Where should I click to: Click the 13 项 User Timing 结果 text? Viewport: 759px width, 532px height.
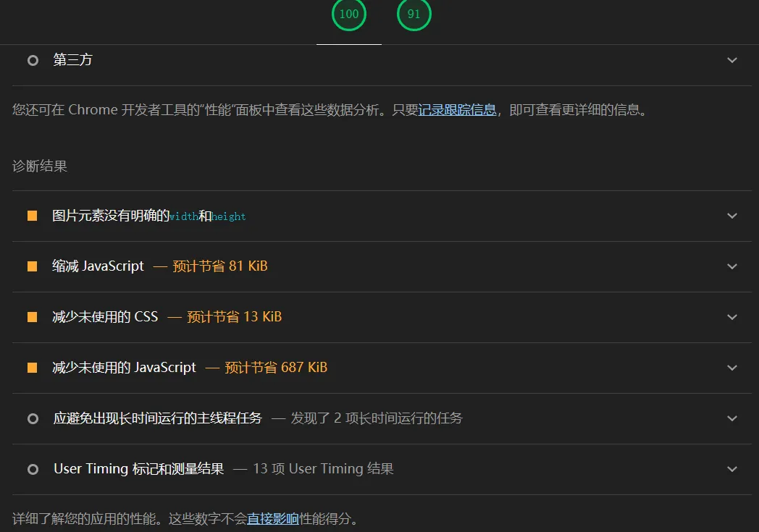(x=323, y=468)
